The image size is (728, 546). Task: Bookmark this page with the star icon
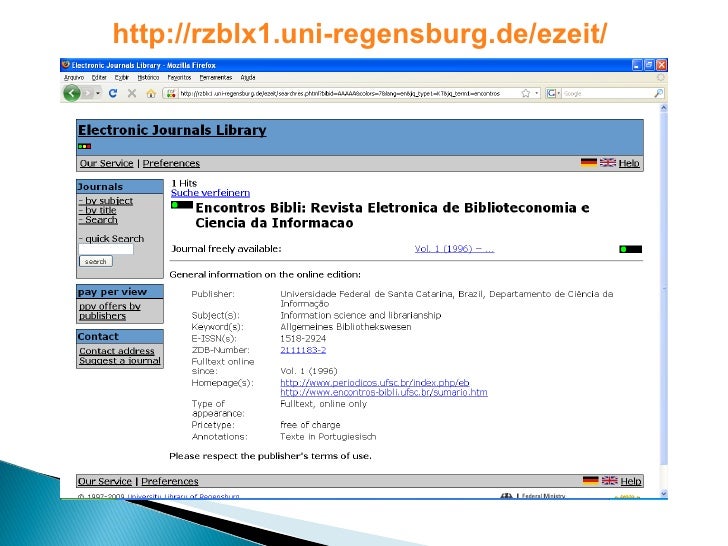(526, 93)
